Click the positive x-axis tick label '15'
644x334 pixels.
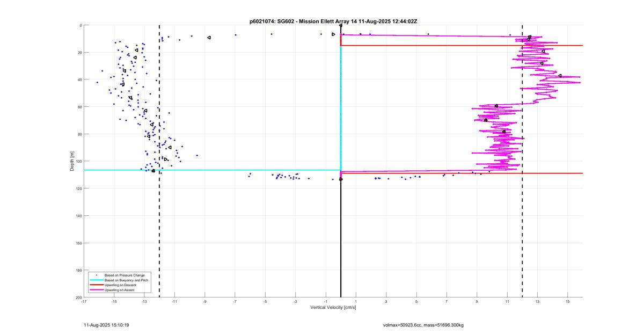tap(567, 302)
